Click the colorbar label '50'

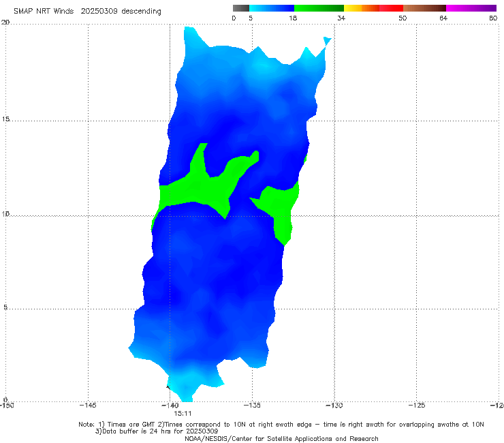[x=403, y=18]
